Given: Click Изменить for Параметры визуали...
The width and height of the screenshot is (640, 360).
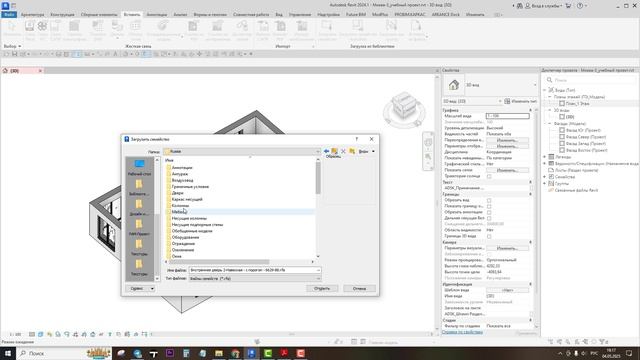Looking at the screenshot, I should point(507,248).
